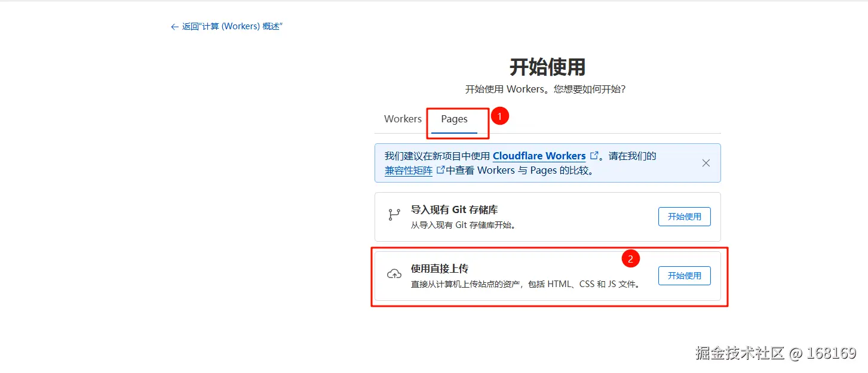Click the back arrow icon
Image resolution: width=868 pixels, height=373 pixels.
coord(174,27)
